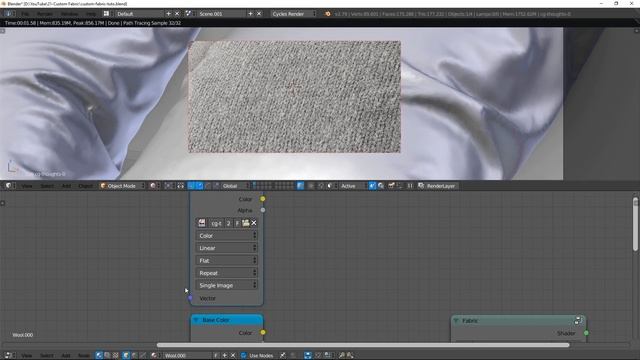Click the Blender logo icon in the info bar
The width and height of the screenshot is (640, 360).
pyautogui.click(x=327, y=13)
